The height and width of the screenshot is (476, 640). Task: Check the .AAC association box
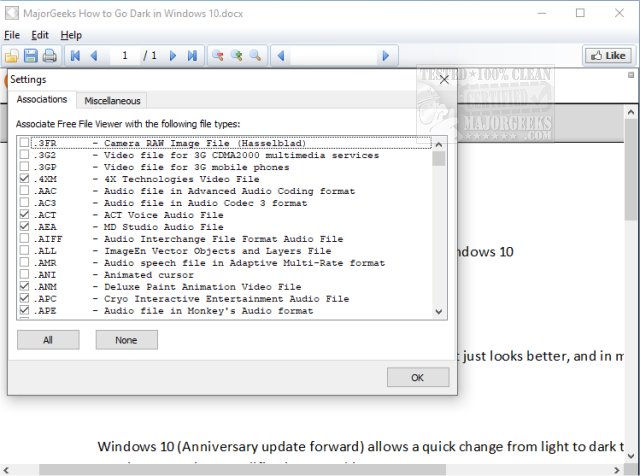(x=24, y=190)
